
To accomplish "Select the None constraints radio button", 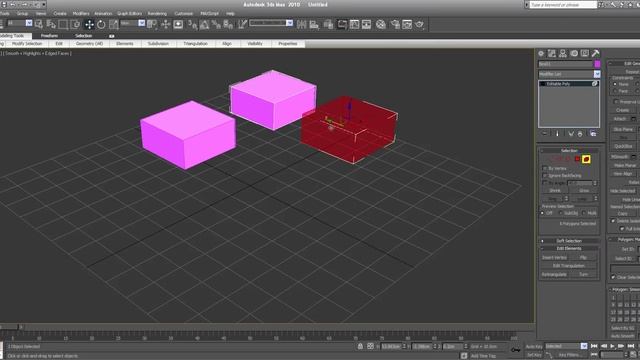I will [615, 84].
